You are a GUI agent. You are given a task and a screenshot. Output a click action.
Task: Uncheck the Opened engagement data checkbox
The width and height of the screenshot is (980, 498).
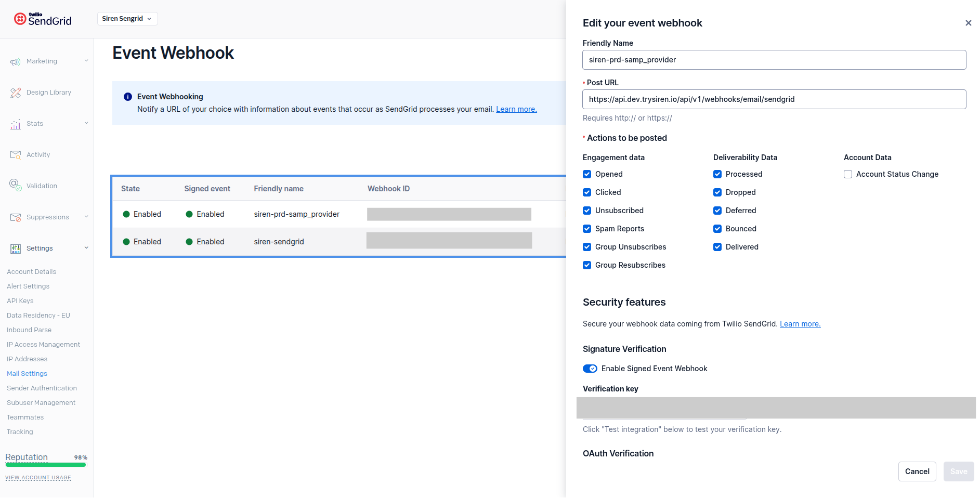coord(587,174)
